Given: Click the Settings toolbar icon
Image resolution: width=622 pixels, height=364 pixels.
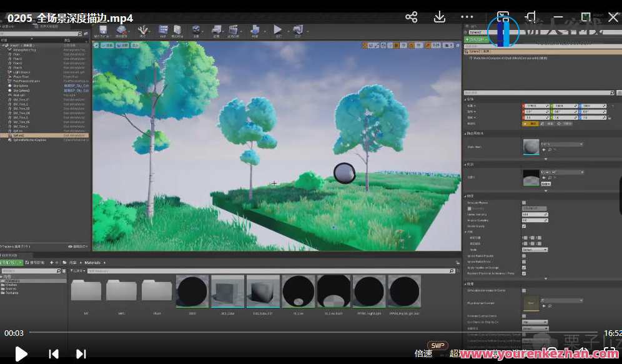Looking at the screenshot, I should tap(195, 29).
